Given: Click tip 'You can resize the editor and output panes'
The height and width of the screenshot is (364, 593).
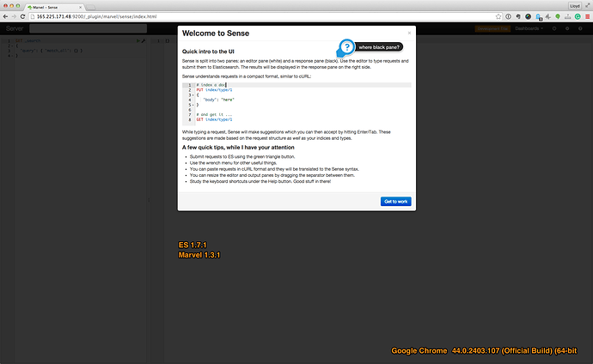Looking at the screenshot, I should (272, 175).
